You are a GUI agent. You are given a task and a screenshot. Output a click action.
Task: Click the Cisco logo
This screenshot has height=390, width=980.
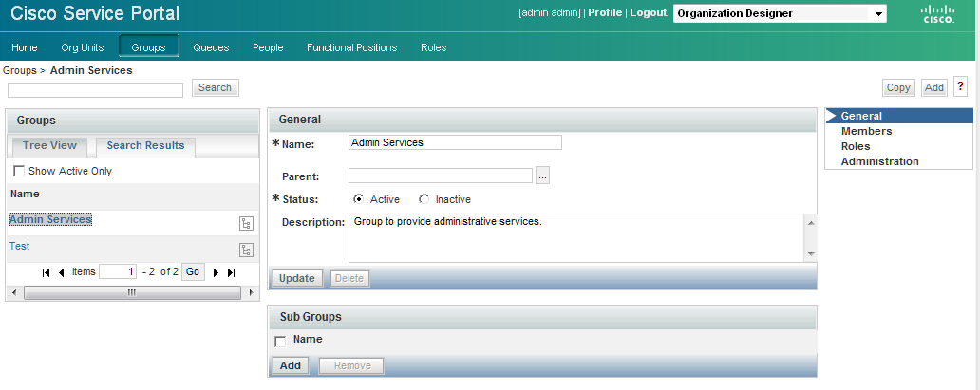939,13
